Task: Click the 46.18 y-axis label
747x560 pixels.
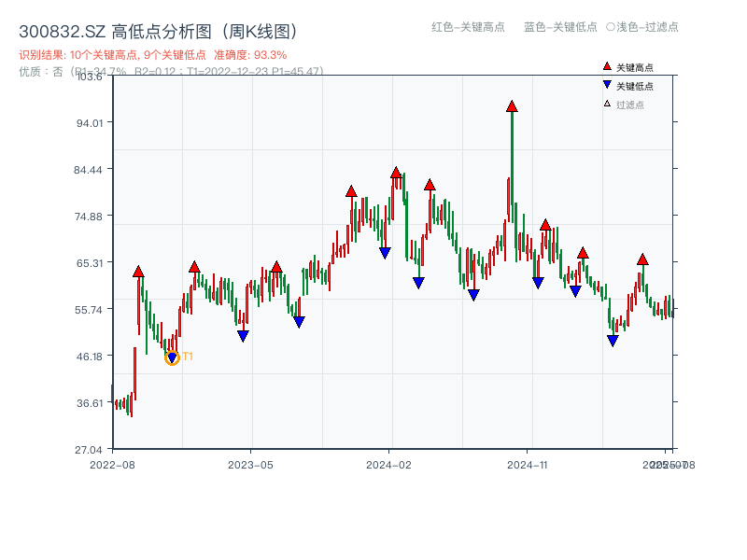Action: (90, 357)
